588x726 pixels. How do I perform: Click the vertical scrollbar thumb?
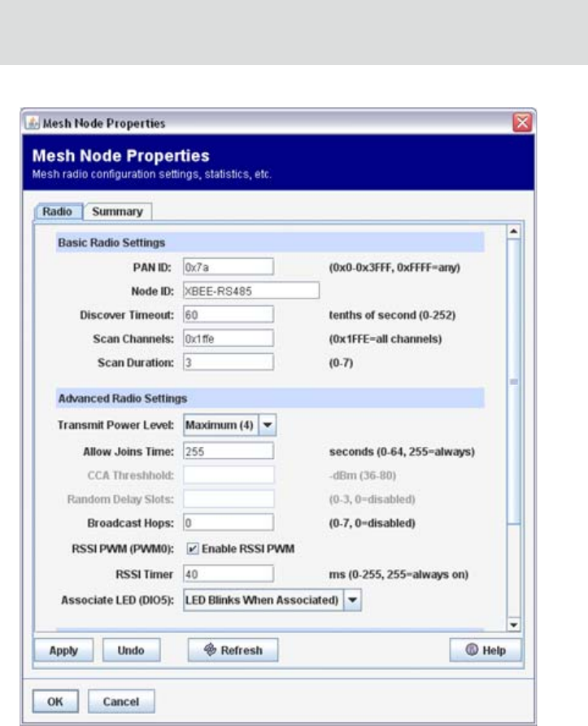pyautogui.click(x=513, y=382)
